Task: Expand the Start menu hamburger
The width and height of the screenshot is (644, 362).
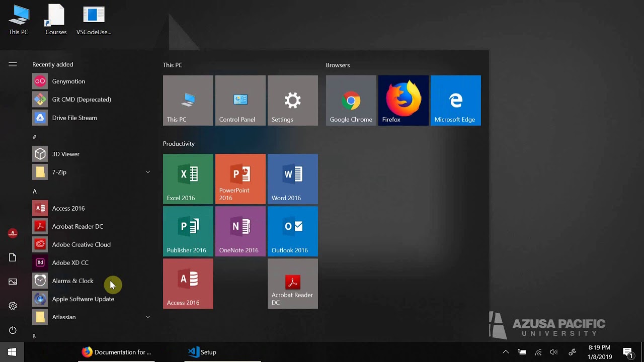Action: tap(13, 64)
